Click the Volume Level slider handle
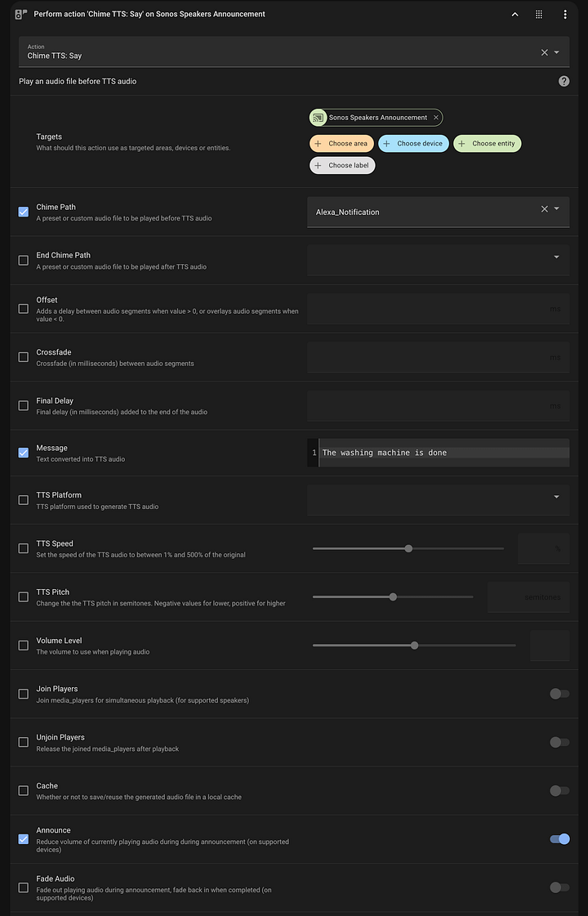Viewport: 588px width, 916px height. click(x=415, y=646)
